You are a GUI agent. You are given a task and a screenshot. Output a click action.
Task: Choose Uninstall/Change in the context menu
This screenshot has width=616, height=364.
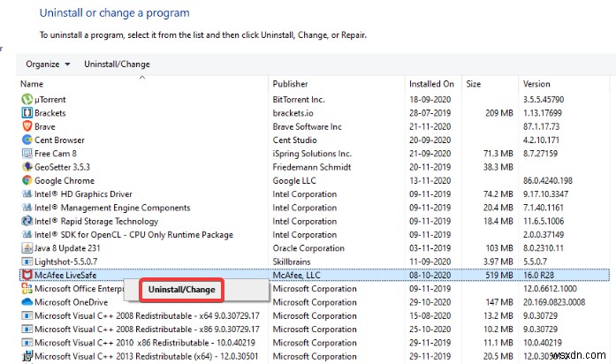pos(173,289)
